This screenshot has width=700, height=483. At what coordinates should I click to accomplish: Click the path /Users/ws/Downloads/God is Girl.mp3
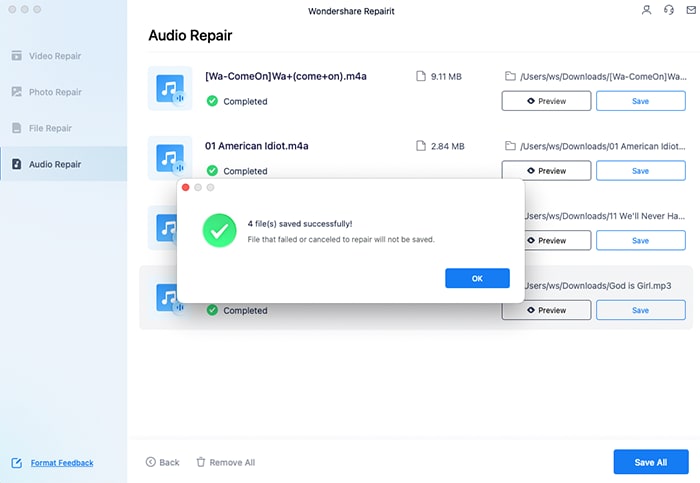pyautogui.click(x=598, y=286)
